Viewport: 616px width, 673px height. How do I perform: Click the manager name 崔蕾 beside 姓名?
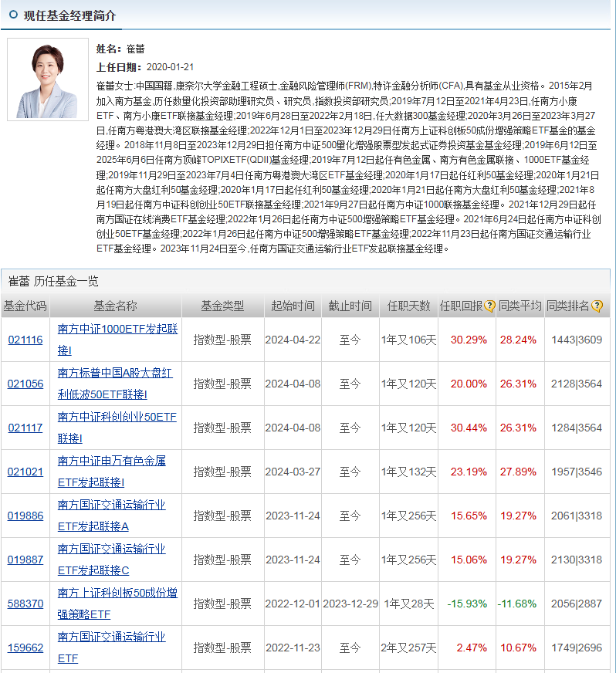[136, 49]
